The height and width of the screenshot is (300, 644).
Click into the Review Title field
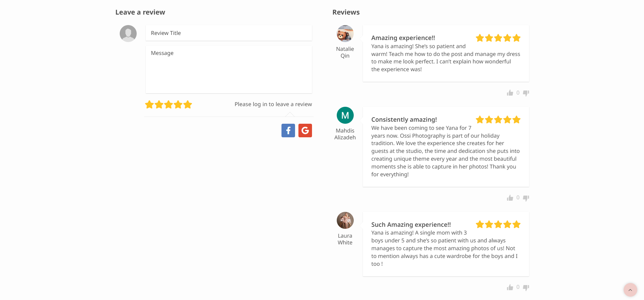pos(229,33)
